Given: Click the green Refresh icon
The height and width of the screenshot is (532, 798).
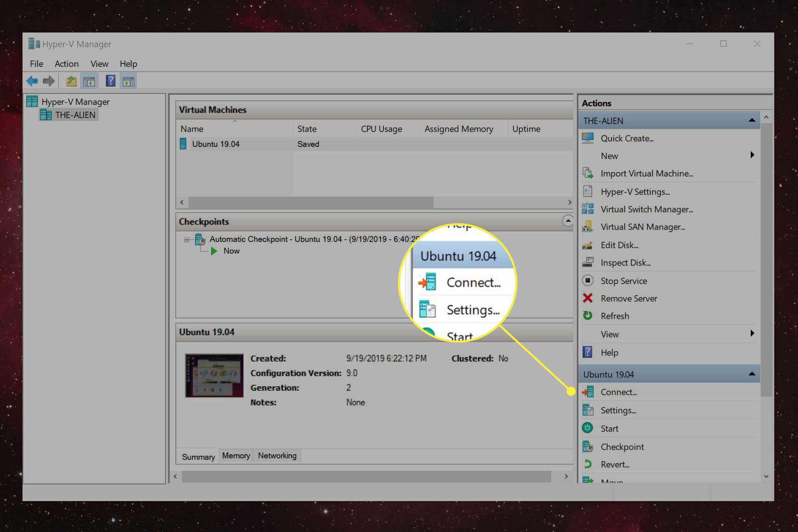Looking at the screenshot, I should [588, 316].
